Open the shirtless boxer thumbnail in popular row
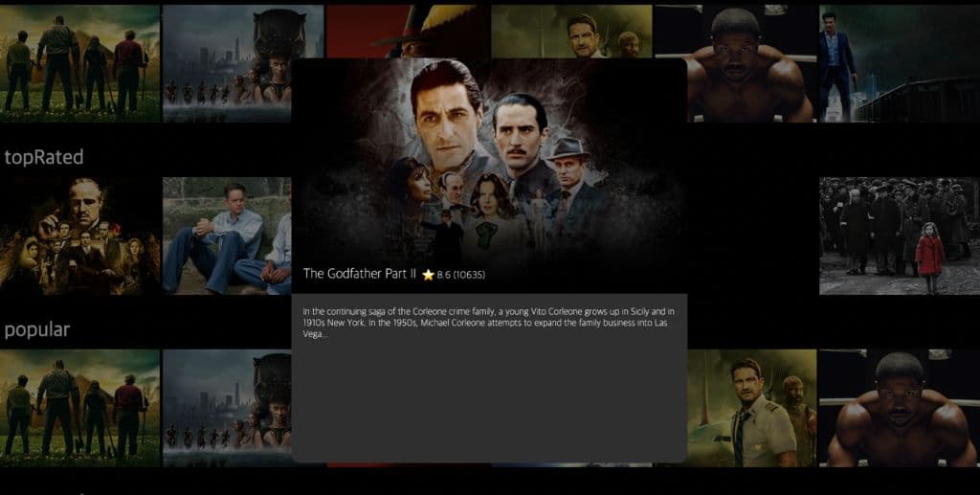Screen dimensions: 980x495 (x=900, y=408)
